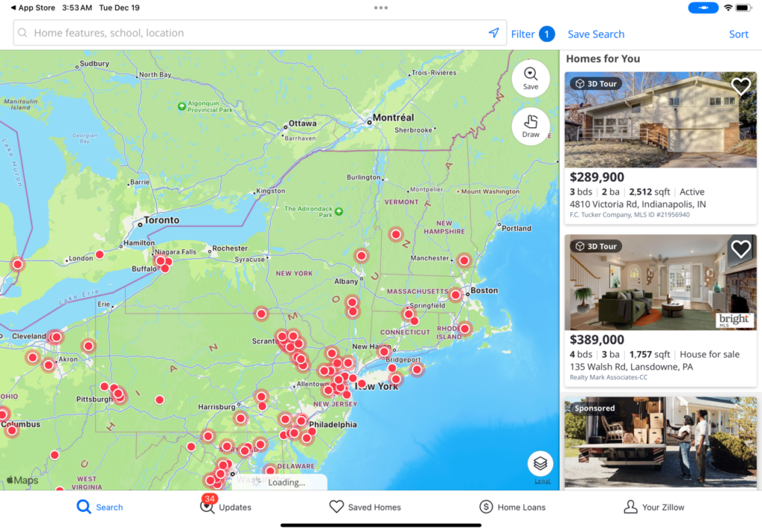Click the Philadelphia city label

[333, 425]
